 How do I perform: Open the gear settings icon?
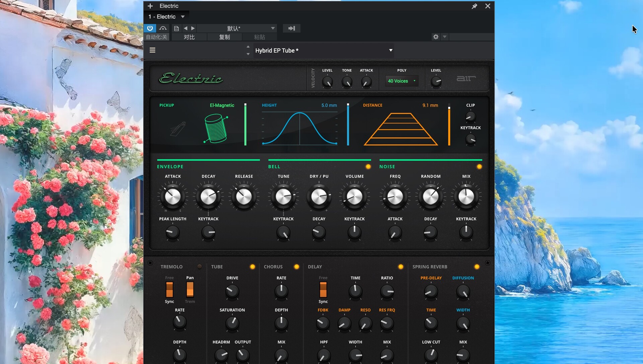[x=435, y=37]
